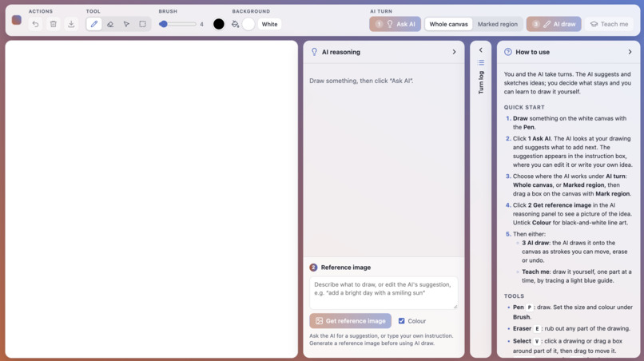Click the brush size value 4
The height and width of the screenshot is (361, 644).
point(201,24)
